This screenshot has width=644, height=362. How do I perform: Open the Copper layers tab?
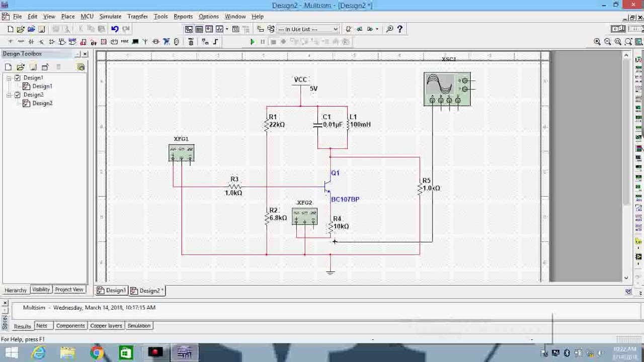coord(106,326)
